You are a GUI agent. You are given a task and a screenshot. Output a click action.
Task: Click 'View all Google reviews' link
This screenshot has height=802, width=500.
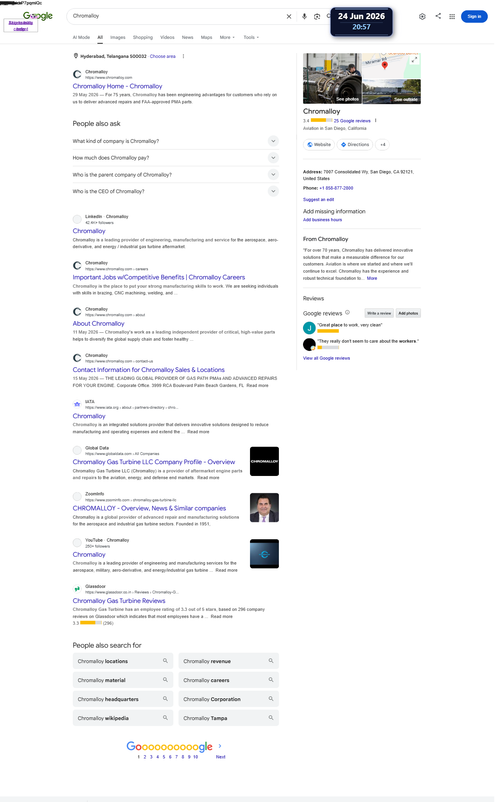(x=326, y=358)
